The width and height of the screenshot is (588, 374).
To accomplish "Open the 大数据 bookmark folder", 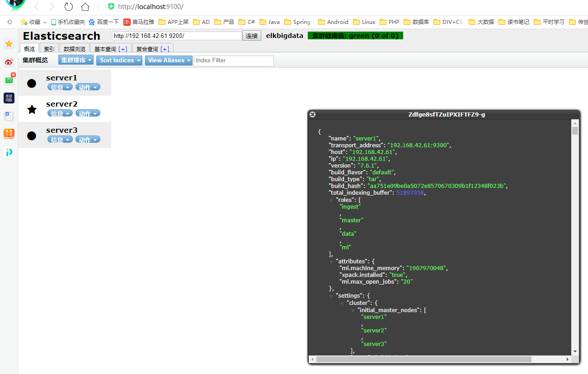I will click(x=481, y=22).
